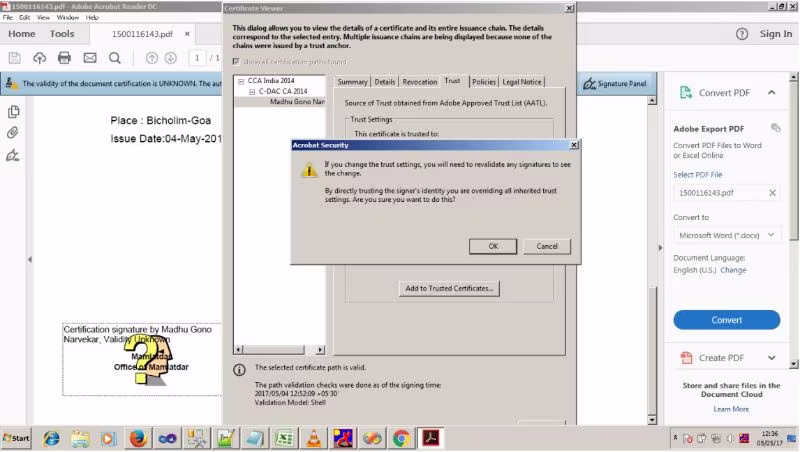
Task: Open the Home tab in Acrobat
Action: pos(21,34)
